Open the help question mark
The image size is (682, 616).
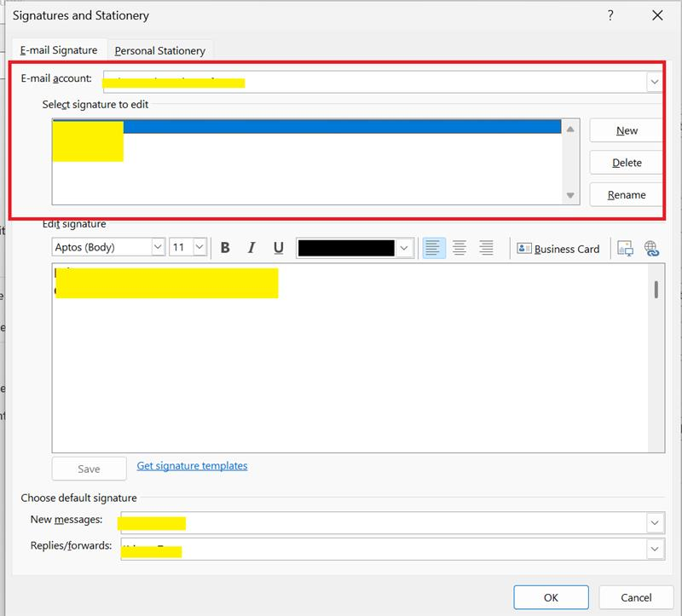click(610, 15)
